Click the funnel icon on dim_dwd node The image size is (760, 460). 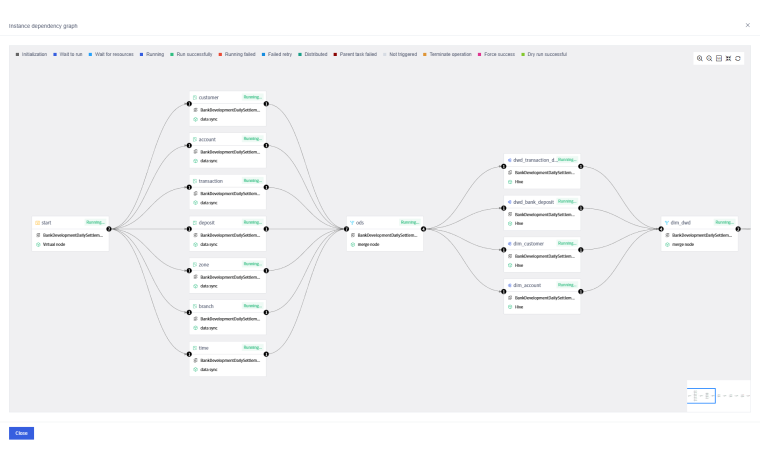tap(667, 222)
